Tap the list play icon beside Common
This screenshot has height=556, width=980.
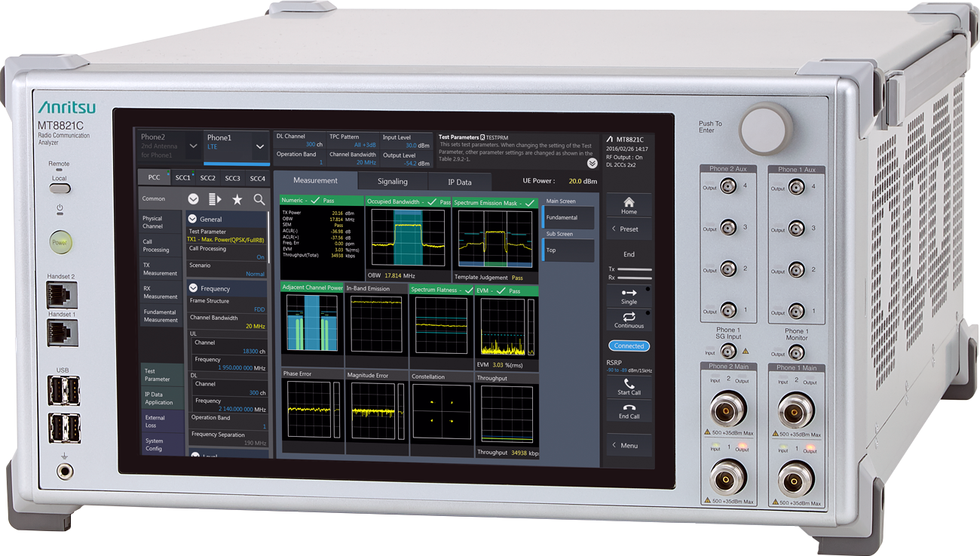point(215,199)
